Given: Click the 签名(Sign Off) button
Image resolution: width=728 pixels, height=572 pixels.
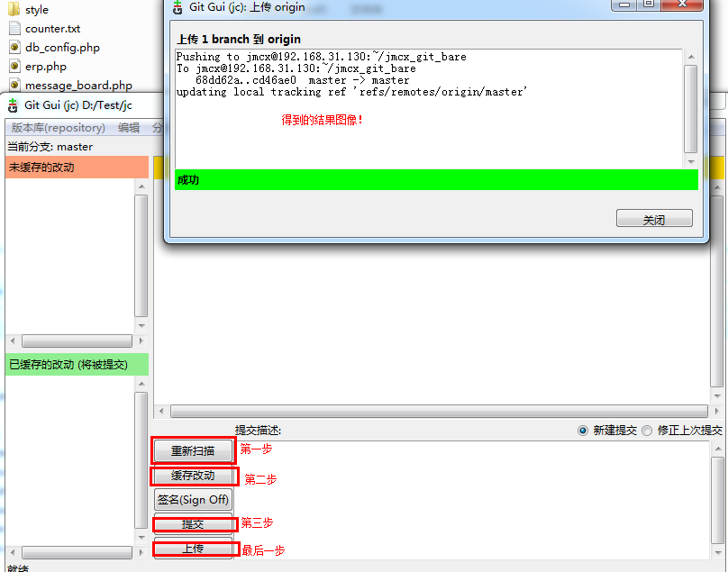Looking at the screenshot, I should pyautogui.click(x=193, y=499).
